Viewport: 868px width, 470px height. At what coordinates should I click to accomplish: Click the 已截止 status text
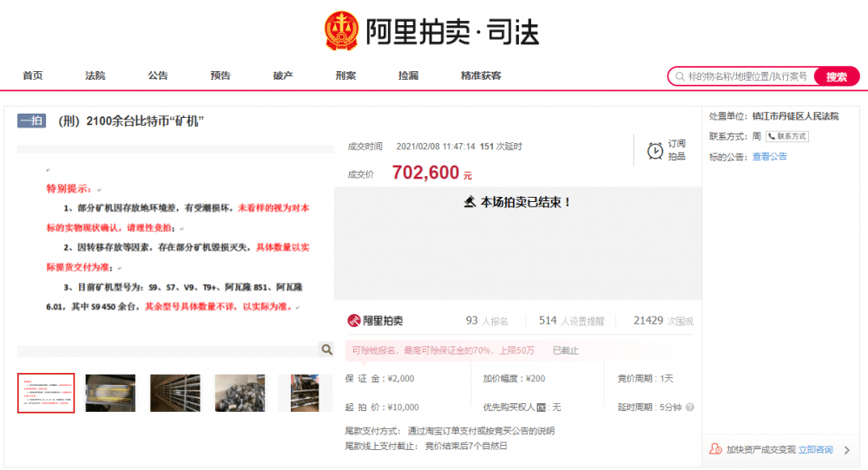point(565,350)
